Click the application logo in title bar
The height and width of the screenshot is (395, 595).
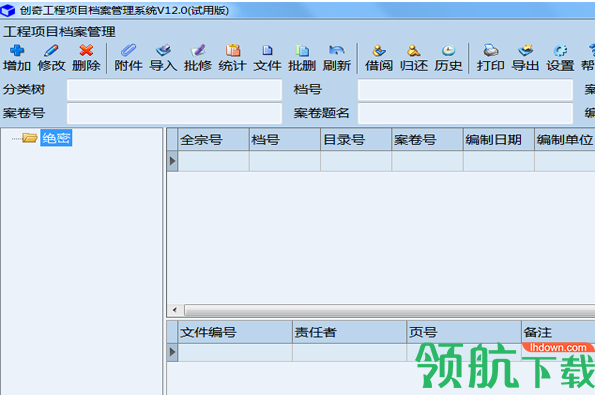[x=8, y=10]
